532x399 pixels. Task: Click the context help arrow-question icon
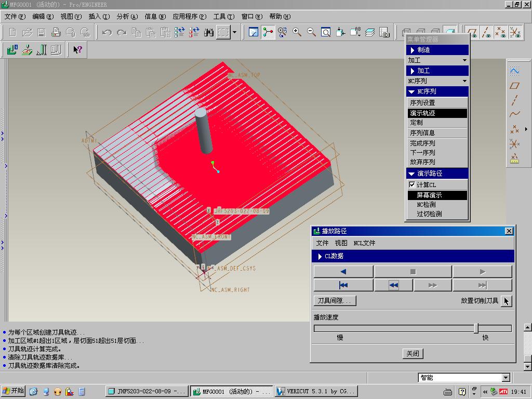coord(77,50)
